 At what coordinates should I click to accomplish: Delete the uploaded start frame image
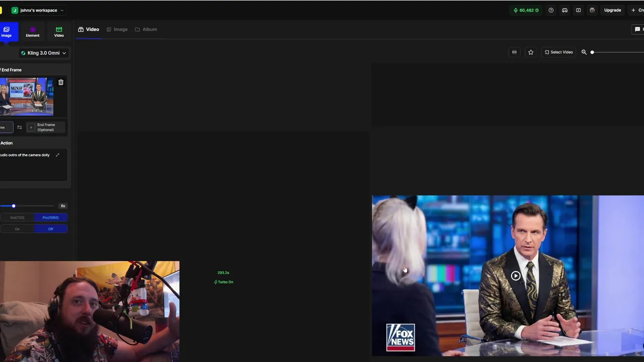61,82
